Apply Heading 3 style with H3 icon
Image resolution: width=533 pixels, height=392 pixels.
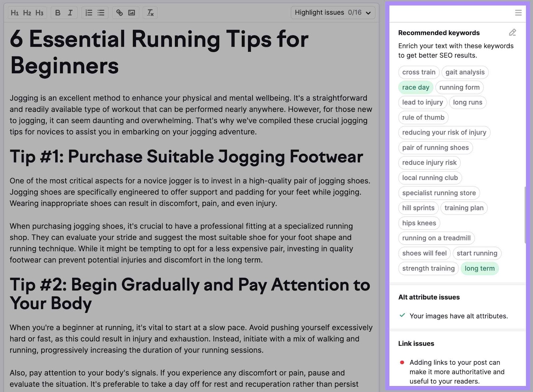pyautogui.click(x=39, y=13)
